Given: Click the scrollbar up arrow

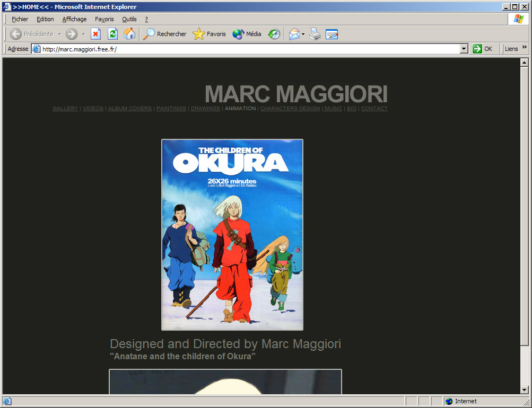Looking at the screenshot, I should (x=524, y=63).
